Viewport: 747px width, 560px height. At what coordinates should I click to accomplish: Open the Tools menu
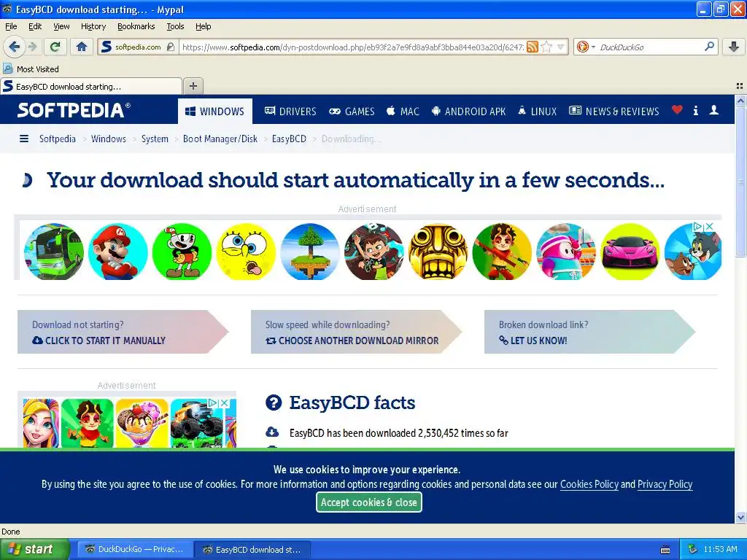(175, 26)
